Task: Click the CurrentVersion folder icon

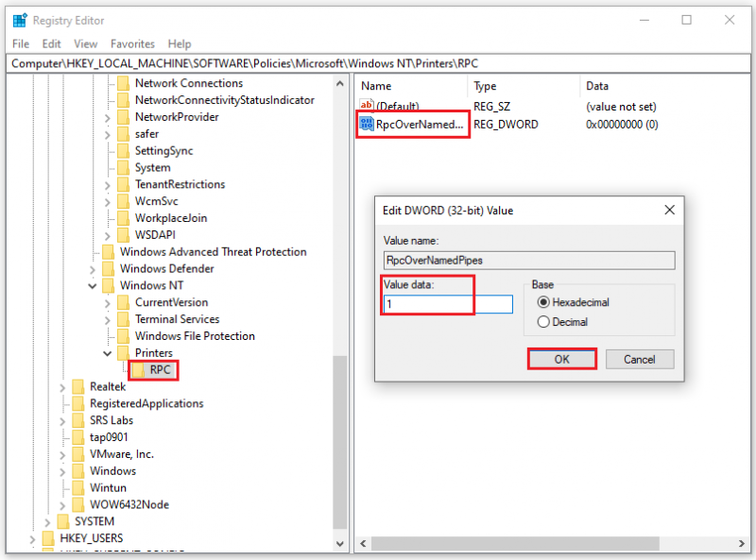Action: (123, 302)
